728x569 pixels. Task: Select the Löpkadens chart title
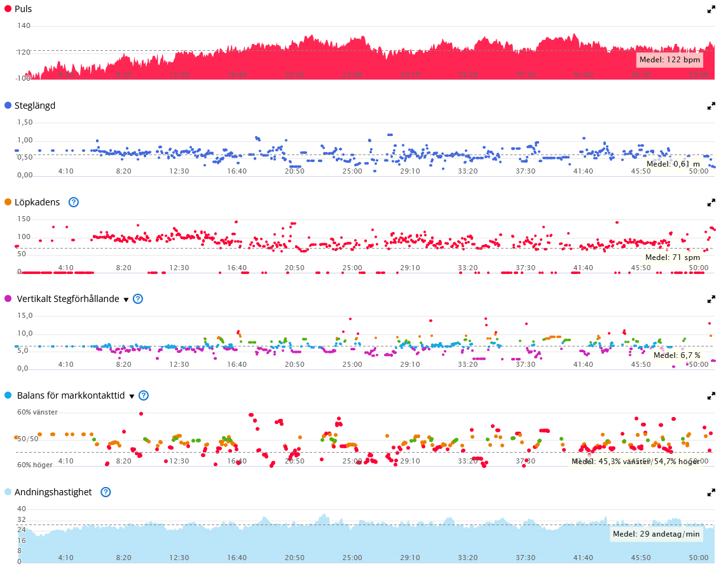pos(37,202)
